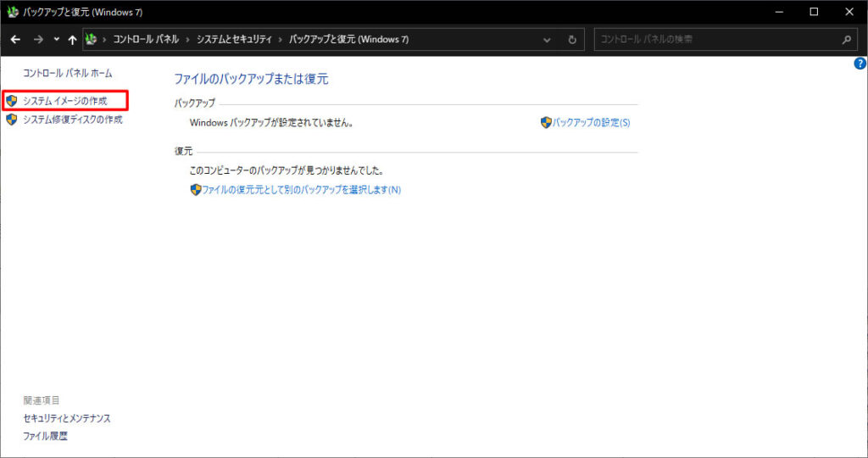Open the recent locations dropdown arrow

point(57,39)
